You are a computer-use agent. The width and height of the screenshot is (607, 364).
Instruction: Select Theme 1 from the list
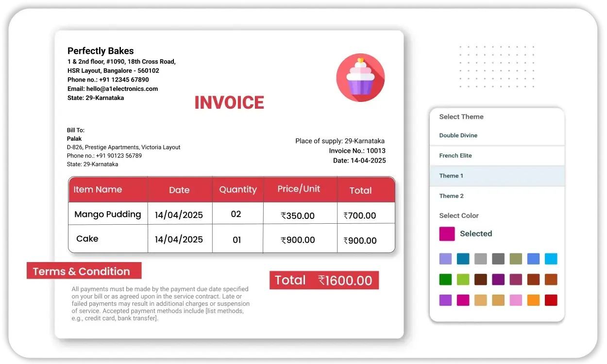point(451,176)
